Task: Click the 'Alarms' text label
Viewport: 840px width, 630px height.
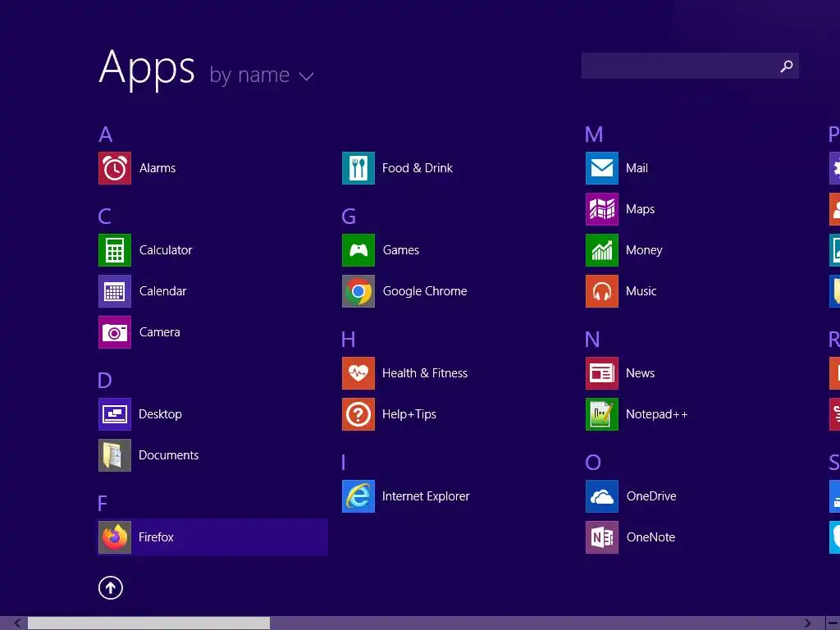Action: pyautogui.click(x=157, y=168)
